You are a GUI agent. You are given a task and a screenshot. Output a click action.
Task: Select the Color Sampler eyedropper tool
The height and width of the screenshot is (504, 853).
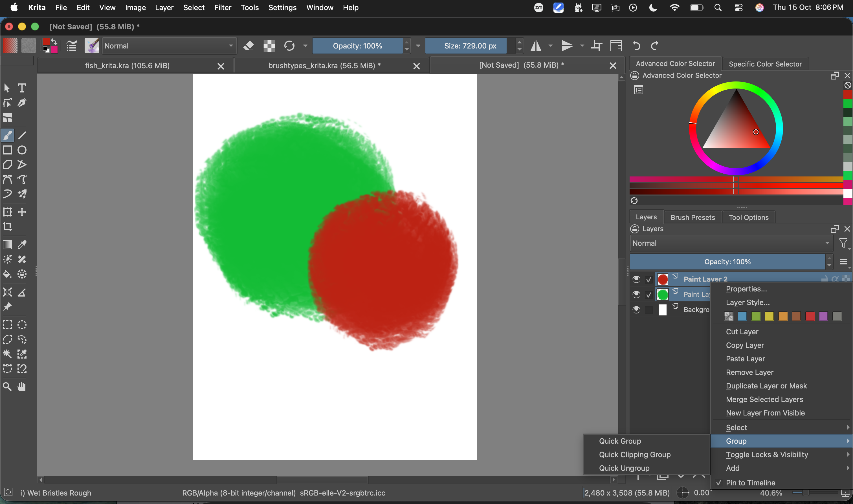[22, 244]
